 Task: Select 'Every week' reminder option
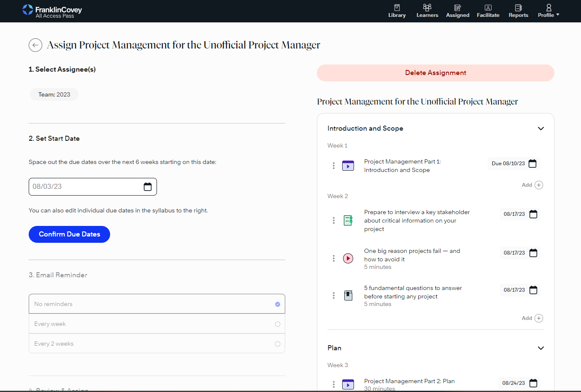(x=277, y=324)
